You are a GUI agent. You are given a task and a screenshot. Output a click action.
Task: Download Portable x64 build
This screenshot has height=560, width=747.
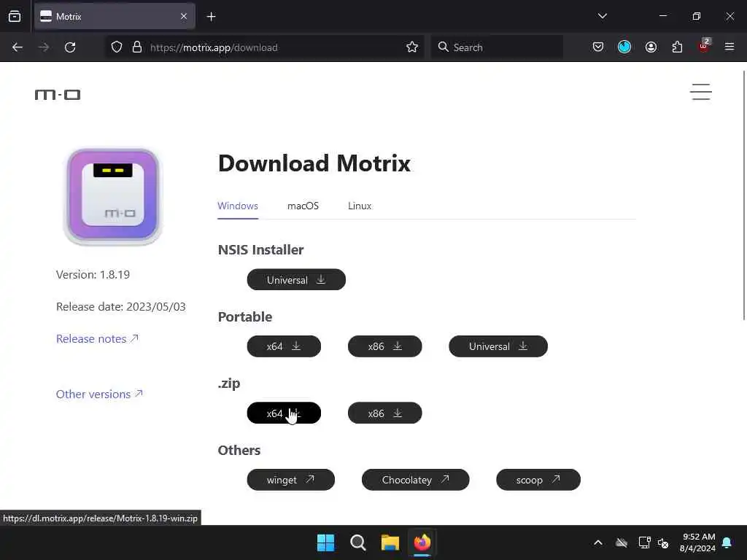[x=284, y=346]
